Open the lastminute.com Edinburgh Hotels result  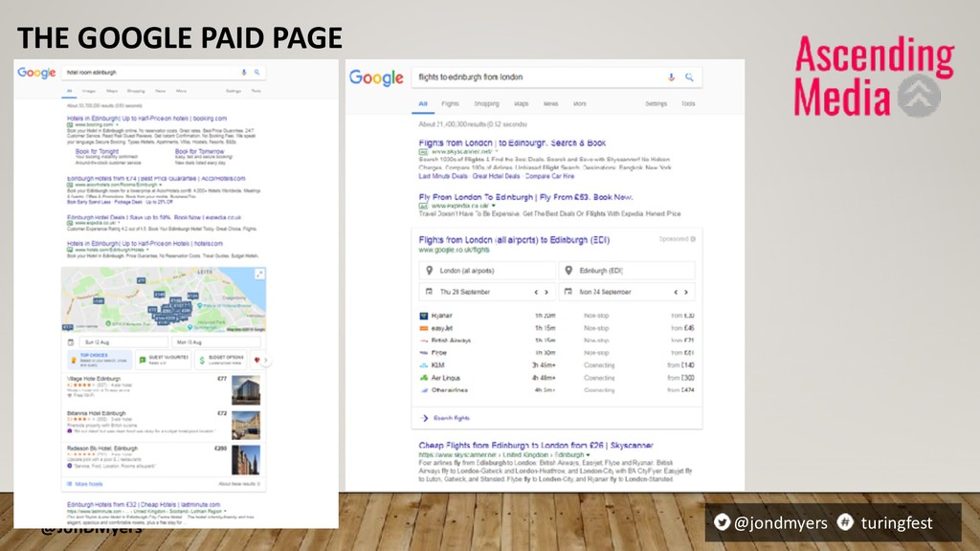pyautogui.click(x=144, y=504)
